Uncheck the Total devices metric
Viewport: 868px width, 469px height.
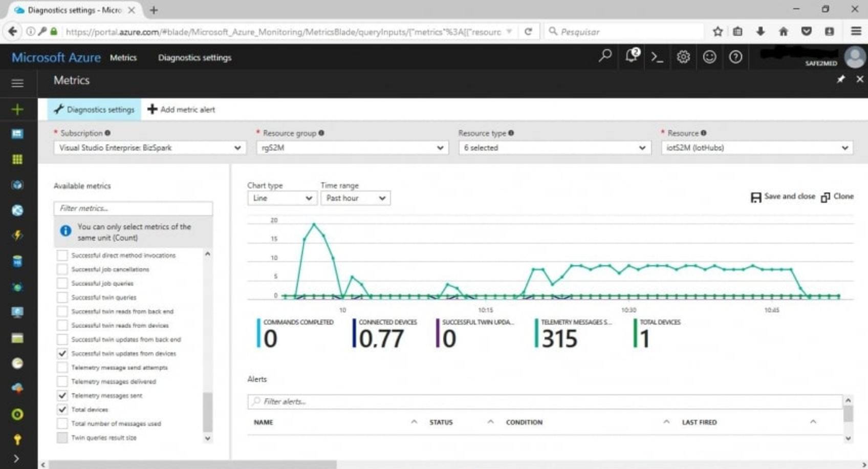click(62, 410)
